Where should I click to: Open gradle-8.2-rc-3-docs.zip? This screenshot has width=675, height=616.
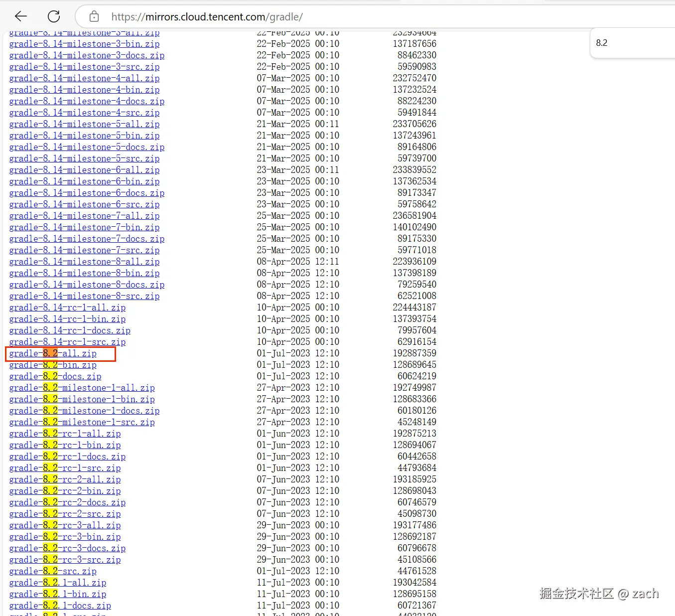click(67, 548)
